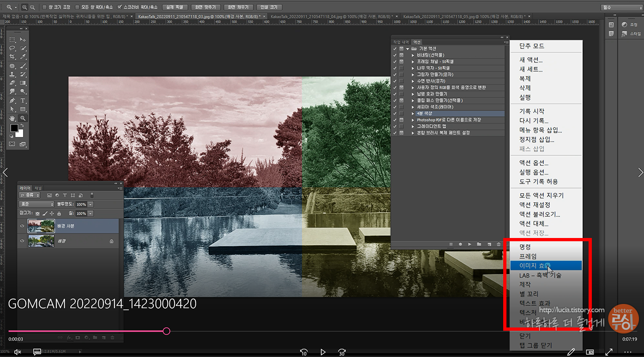Viewport: 644px width, 357px height.
Task: Select the Gradient tool
Action: 23,83
